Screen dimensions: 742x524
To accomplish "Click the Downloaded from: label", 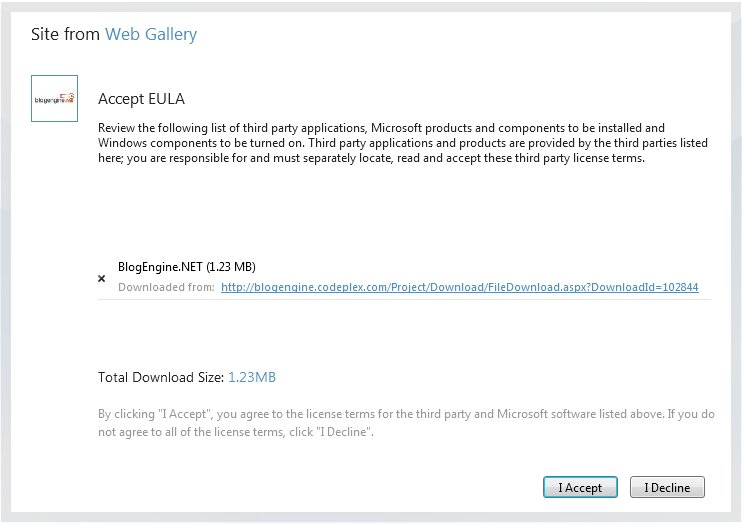I will [166, 287].
